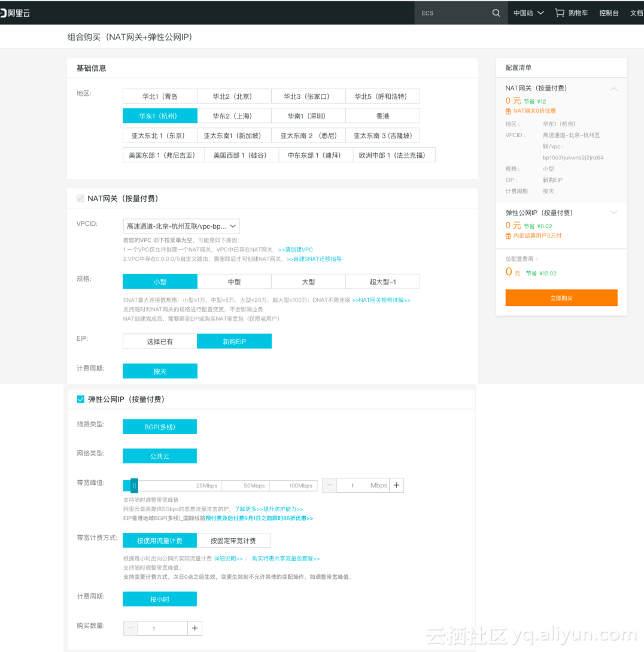The width and height of the screenshot is (644, 652).
Task: Open the 购买特惠共享流量包套餐>> link
Action: coord(285,559)
